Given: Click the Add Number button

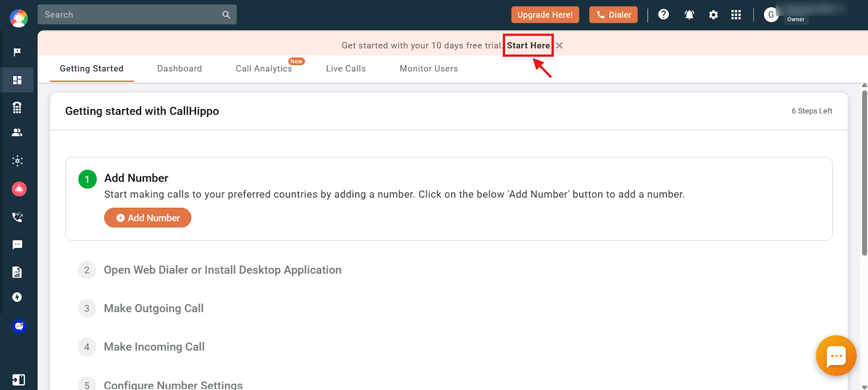Looking at the screenshot, I should [x=148, y=218].
